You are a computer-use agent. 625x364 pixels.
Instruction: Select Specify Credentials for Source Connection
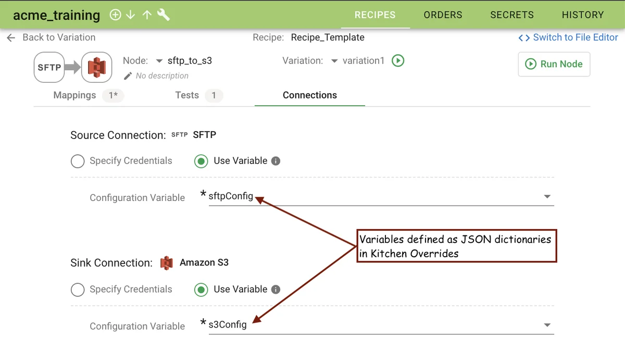(x=78, y=161)
